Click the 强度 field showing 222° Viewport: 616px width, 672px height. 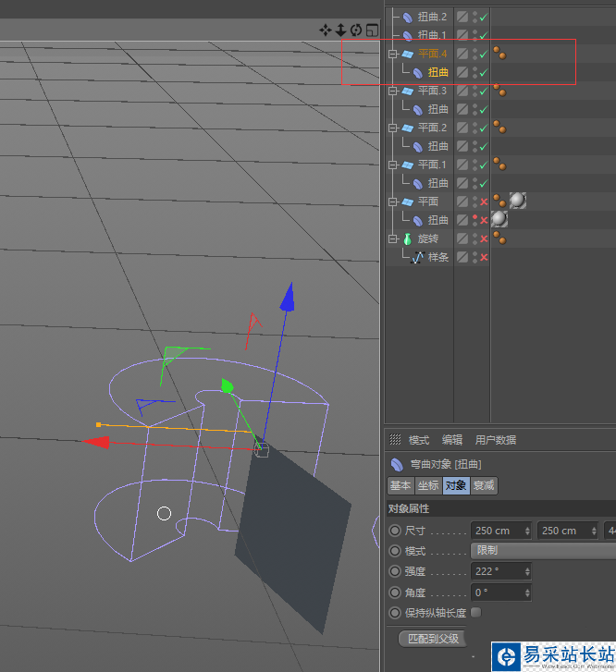pyautogui.click(x=500, y=571)
